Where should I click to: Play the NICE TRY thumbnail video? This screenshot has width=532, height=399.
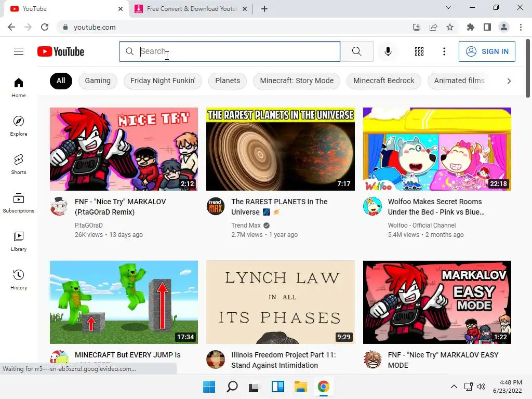124,149
